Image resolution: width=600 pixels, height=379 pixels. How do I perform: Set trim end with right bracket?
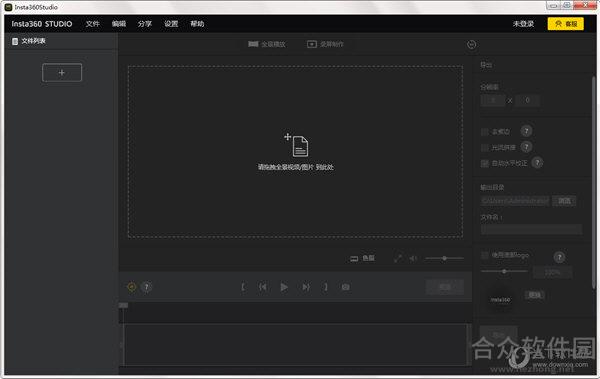click(x=326, y=287)
